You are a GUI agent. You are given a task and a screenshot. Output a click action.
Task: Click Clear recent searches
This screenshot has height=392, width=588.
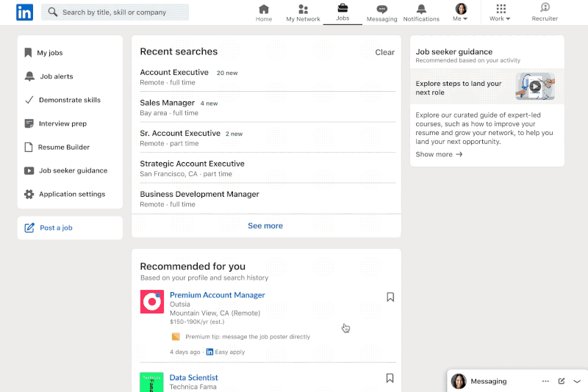click(x=384, y=52)
